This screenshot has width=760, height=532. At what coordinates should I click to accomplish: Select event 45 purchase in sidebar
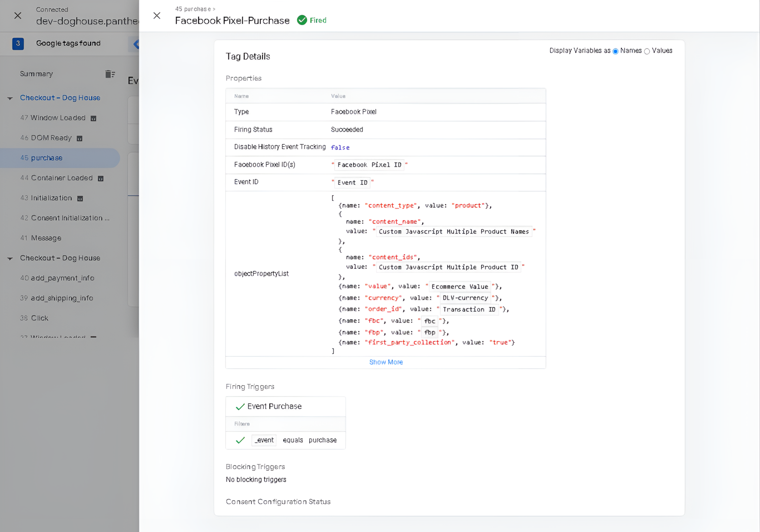[60, 158]
